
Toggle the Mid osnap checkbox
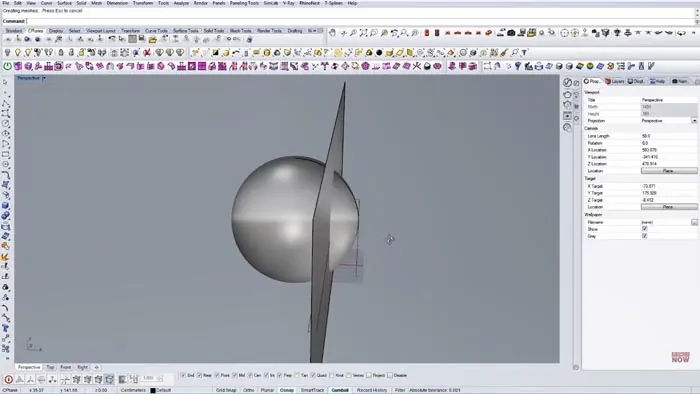coord(234,375)
